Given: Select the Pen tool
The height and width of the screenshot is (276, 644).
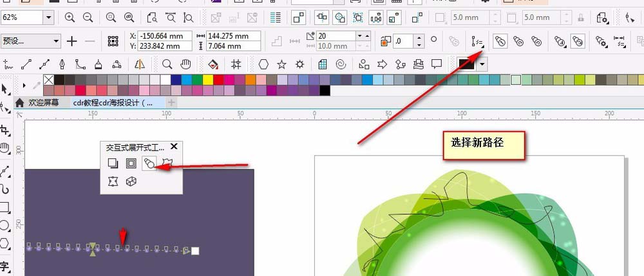Looking at the screenshot, I should click(62, 64).
